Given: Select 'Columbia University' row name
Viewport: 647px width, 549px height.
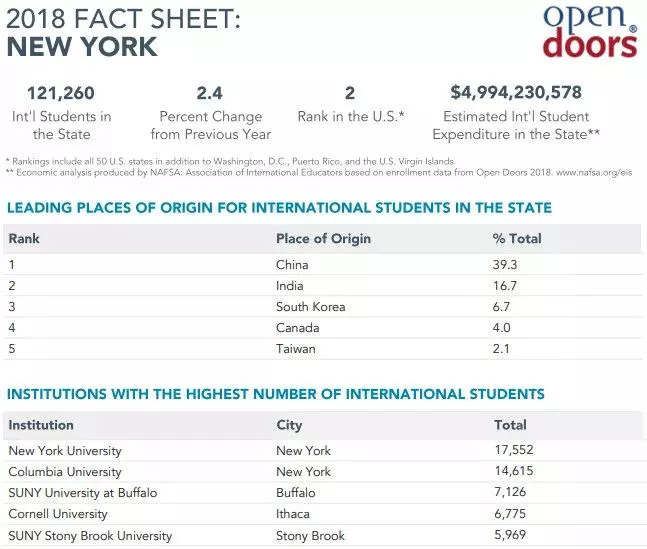Looking at the screenshot, I should point(65,472).
